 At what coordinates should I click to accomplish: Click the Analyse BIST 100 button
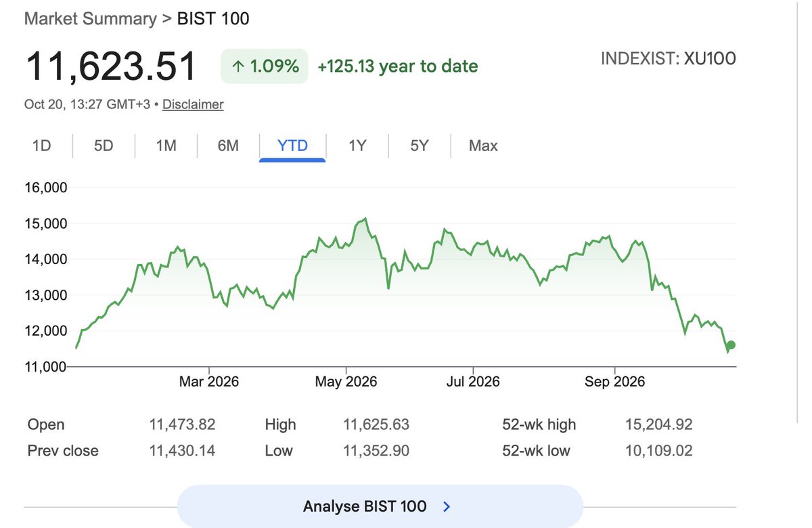380,506
